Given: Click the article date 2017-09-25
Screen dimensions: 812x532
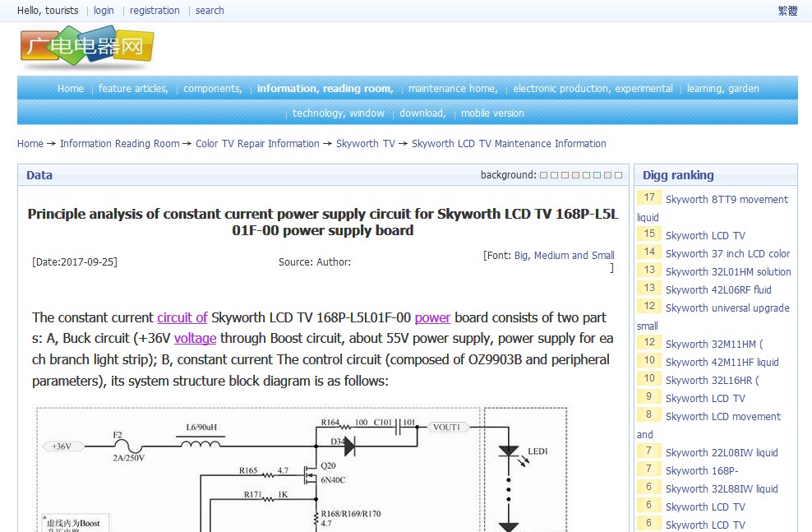Looking at the screenshot, I should (x=75, y=262).
